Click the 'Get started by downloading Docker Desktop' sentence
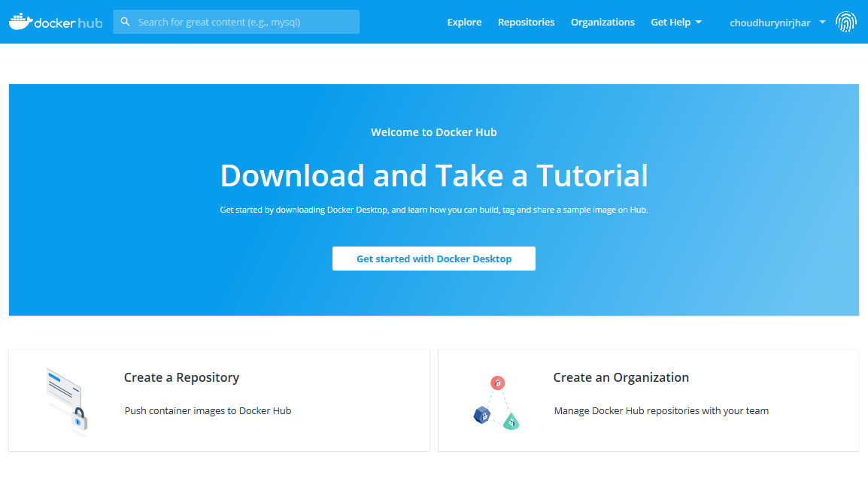868x478 pixels. click(434, 210)
